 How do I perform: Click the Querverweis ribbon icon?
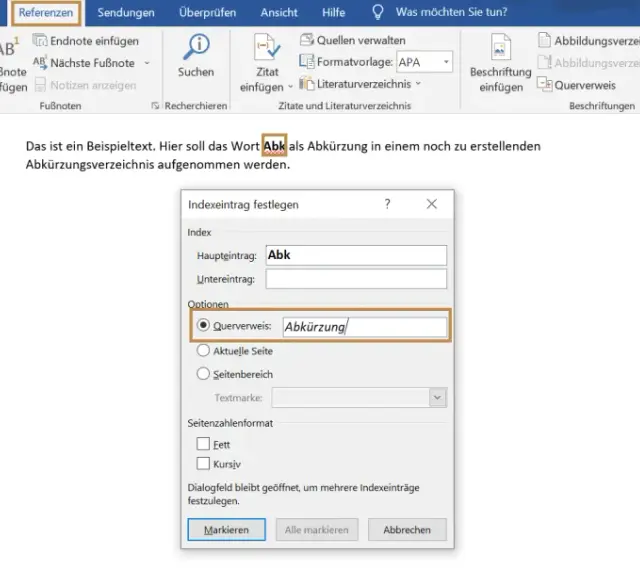pyautogui.click(x=544, y=84)
